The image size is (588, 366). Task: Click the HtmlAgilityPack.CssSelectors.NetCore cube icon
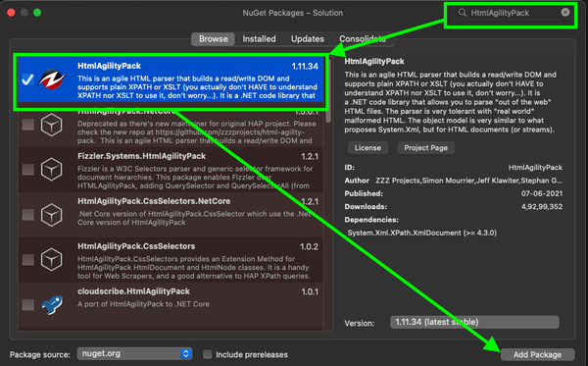pos(51,215)
